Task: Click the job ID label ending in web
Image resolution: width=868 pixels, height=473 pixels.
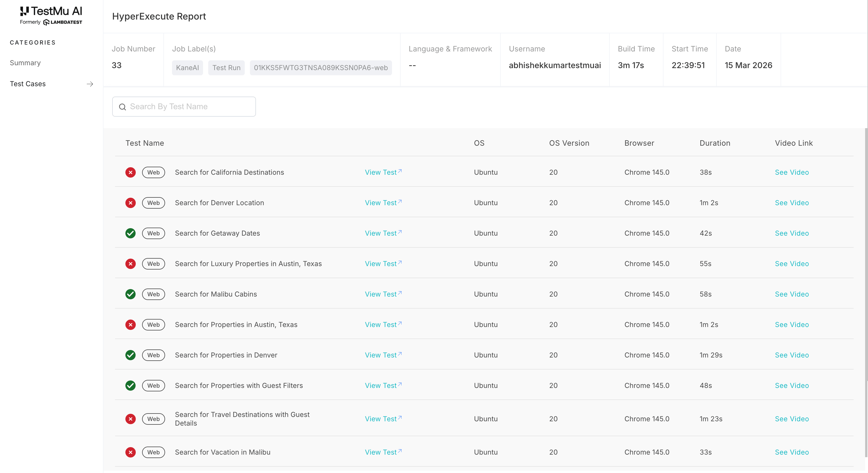Action: pyautogui.click(x=320, y=67)
